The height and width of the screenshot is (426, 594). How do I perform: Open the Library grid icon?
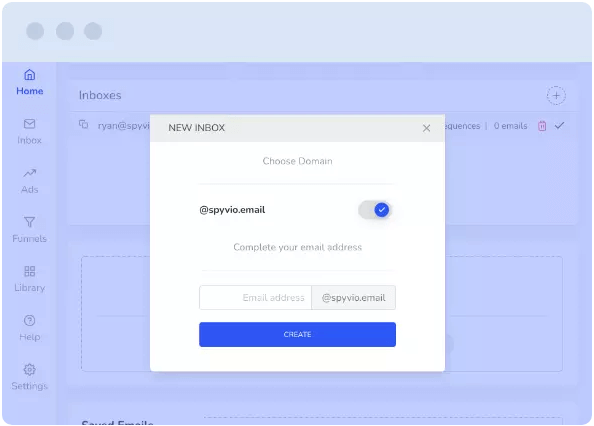tap(30, 271)
